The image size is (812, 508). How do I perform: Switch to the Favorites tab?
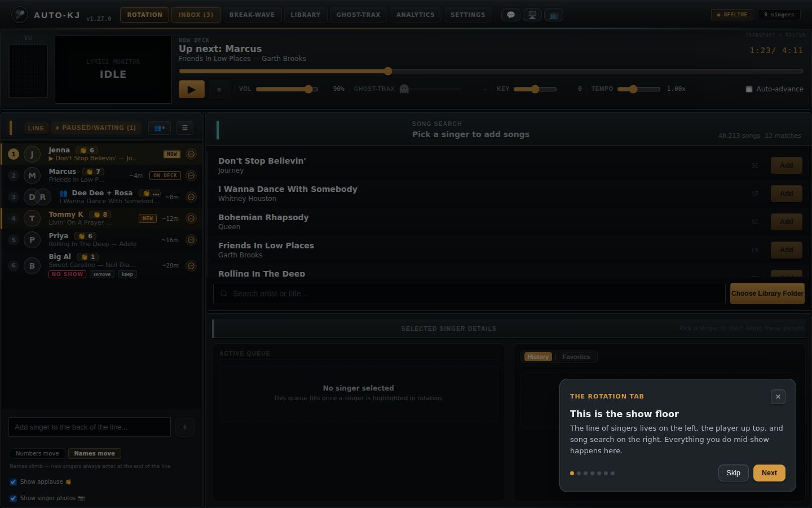pyautogui.click(x=576, y=357)
